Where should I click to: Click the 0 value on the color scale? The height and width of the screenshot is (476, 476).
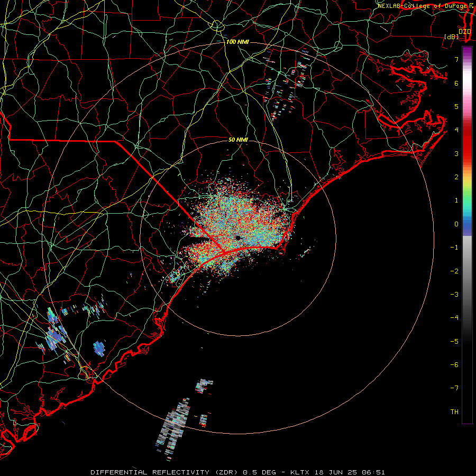pos(456,224)
